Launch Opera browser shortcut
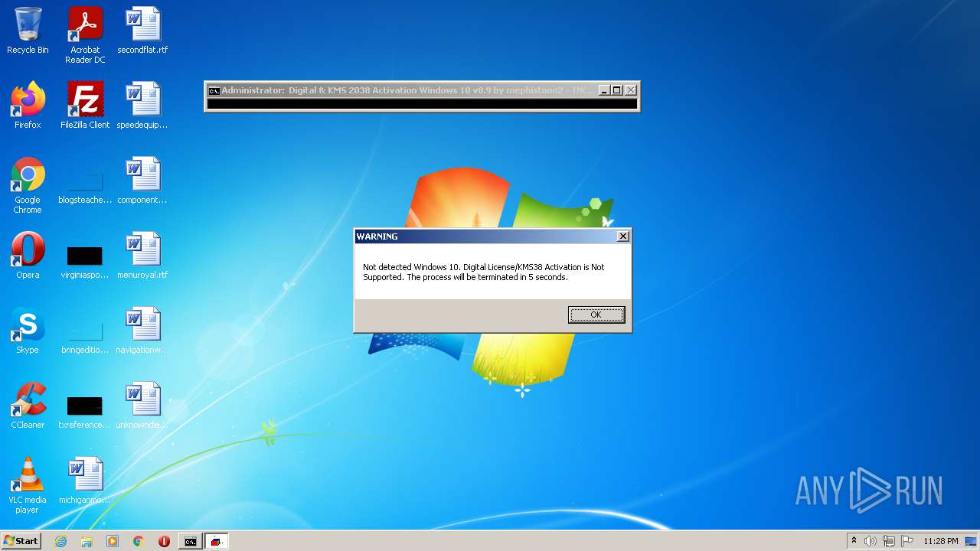The width and height of the screenshot is (980, 551). [x=28, y=256]
